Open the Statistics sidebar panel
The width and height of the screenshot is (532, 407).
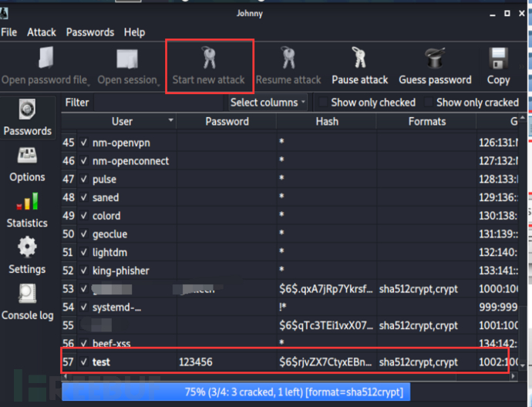point(27,210)
